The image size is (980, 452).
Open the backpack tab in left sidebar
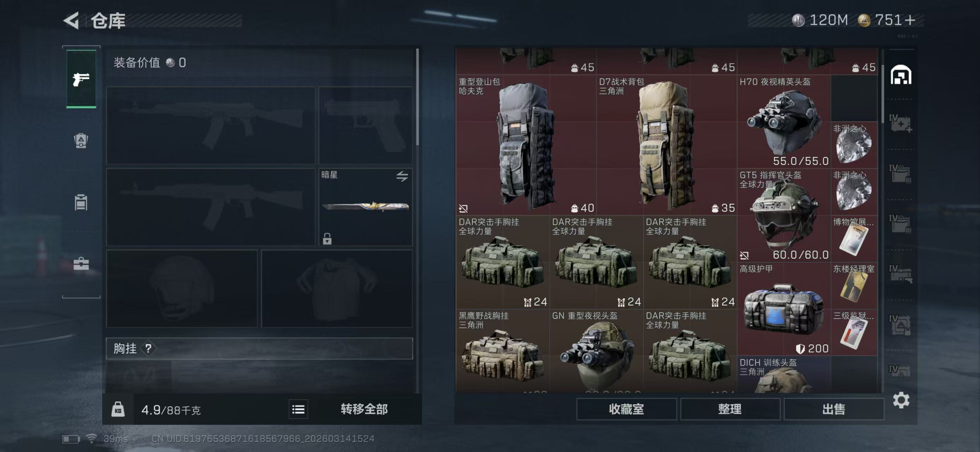coord(81,141)
